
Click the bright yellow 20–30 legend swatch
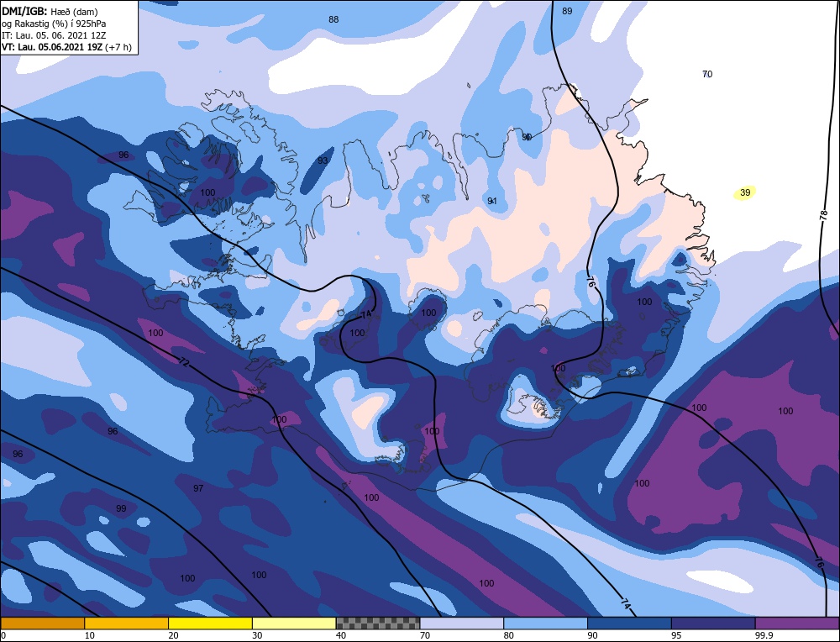[x=210, y=624]
